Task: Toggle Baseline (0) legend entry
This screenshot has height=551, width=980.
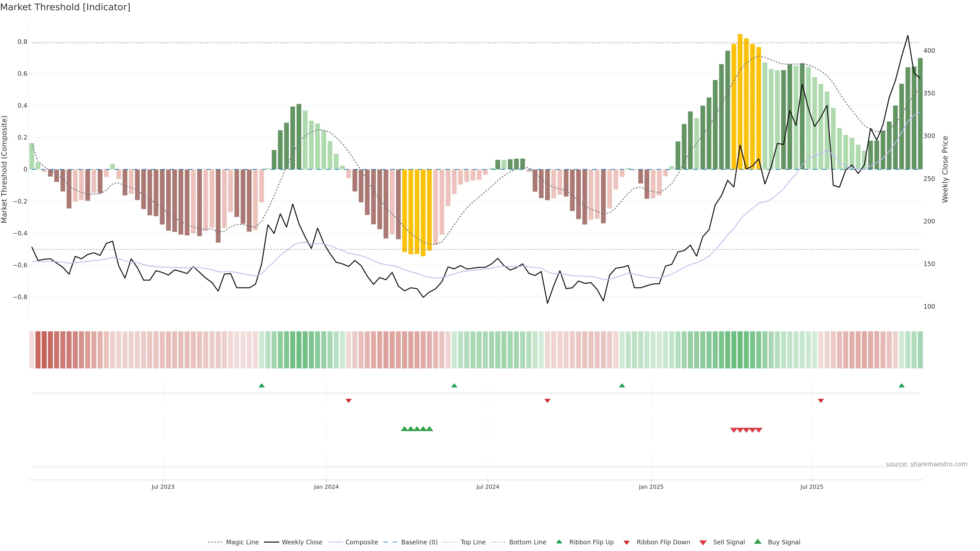Action: click(x=419, y=542)
